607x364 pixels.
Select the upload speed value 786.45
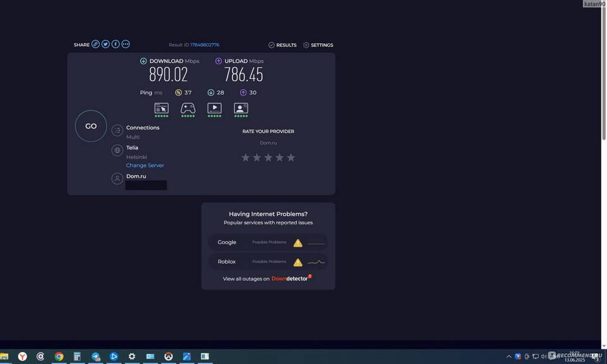243,75
